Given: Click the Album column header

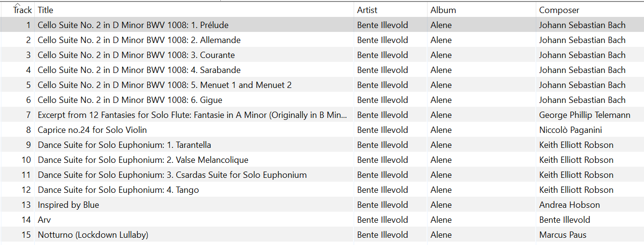Looking at the screenshot, I should (x=443, y=10).
